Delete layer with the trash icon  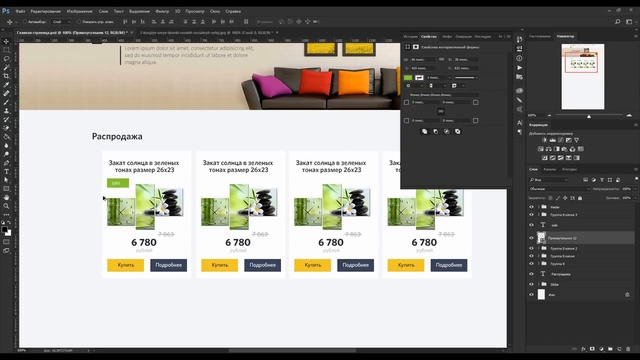coord(628,349)
